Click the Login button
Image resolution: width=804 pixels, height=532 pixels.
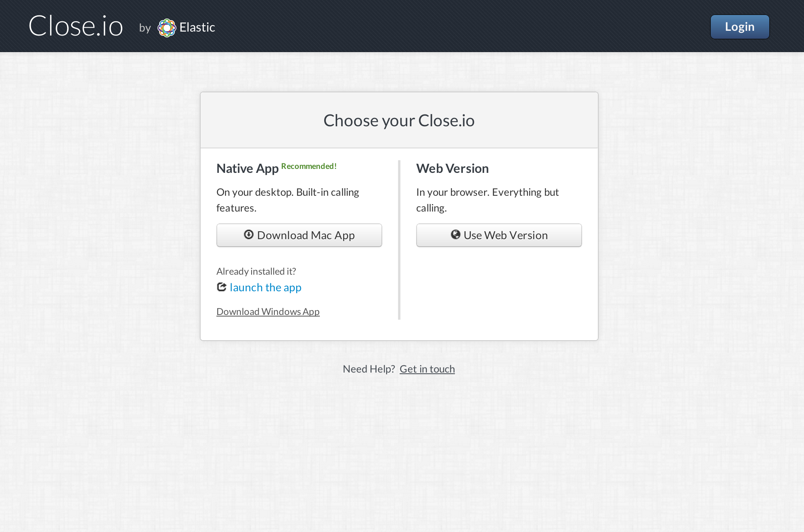click(x=740, y=27)
